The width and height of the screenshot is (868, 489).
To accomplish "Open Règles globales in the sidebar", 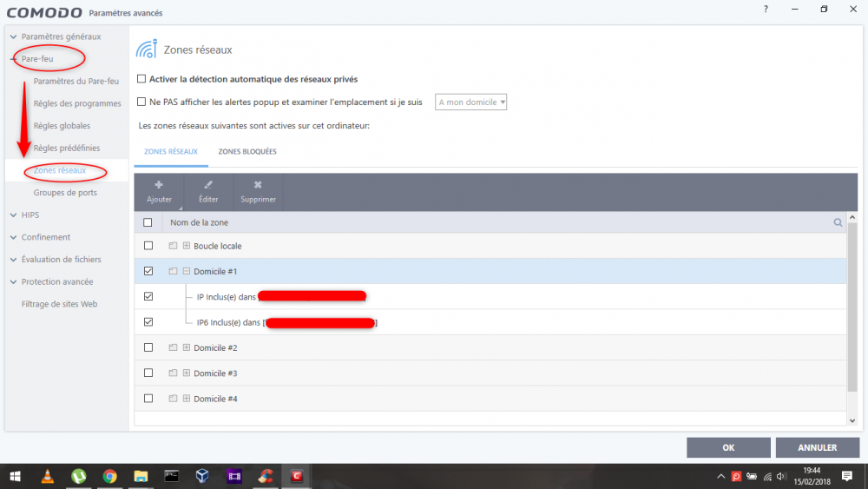I will 62,126.
